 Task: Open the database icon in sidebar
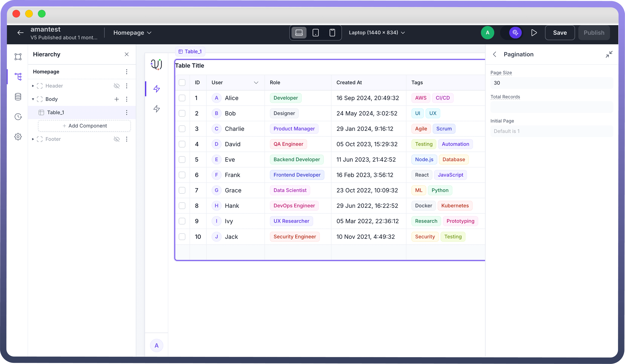(18, 97)
